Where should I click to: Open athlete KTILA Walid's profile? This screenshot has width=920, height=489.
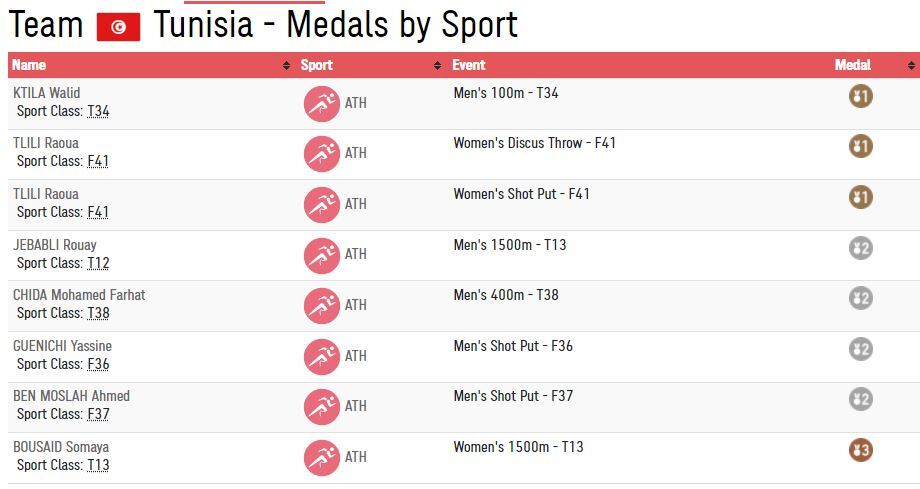click(46, 93)
